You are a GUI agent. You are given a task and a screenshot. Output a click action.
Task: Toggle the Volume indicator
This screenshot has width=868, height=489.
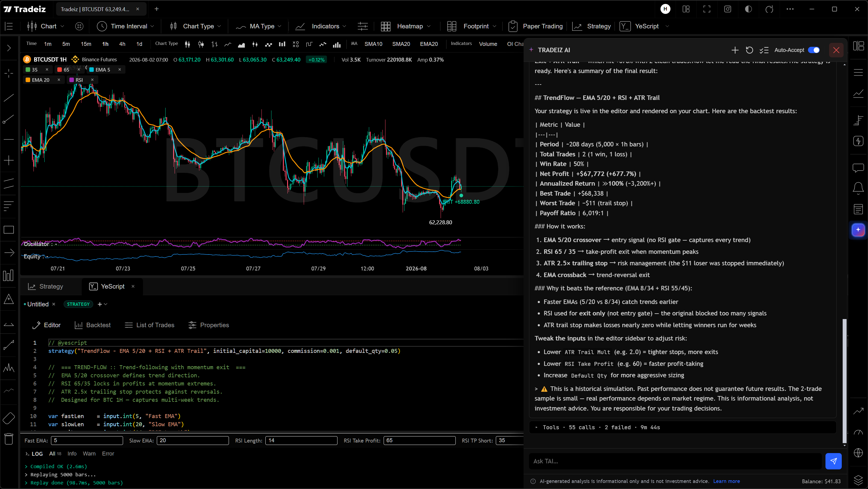[488, 44]
